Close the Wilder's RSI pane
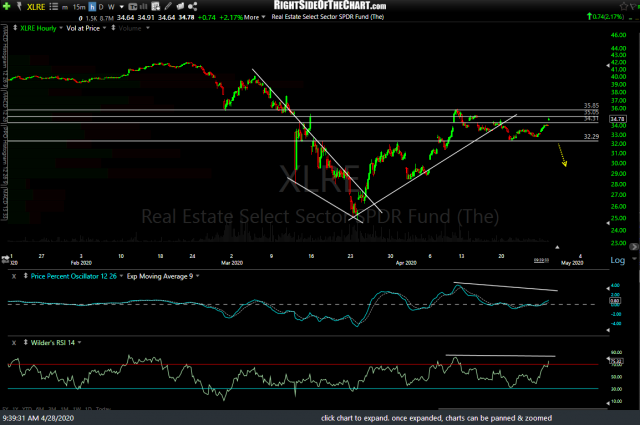The image size is (640, 425). (x=15, y=343)
